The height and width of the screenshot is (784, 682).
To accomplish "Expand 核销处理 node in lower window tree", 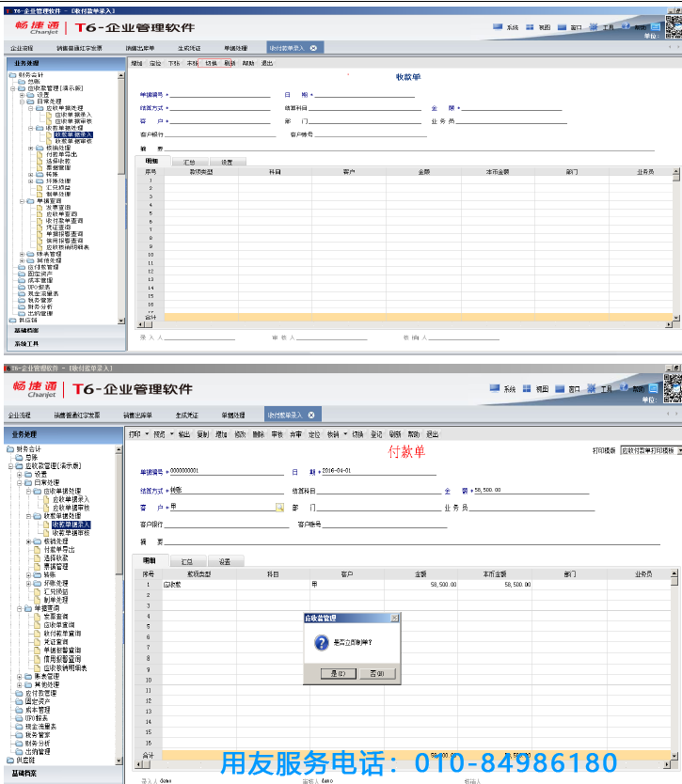I will click(x=28, y=541).
